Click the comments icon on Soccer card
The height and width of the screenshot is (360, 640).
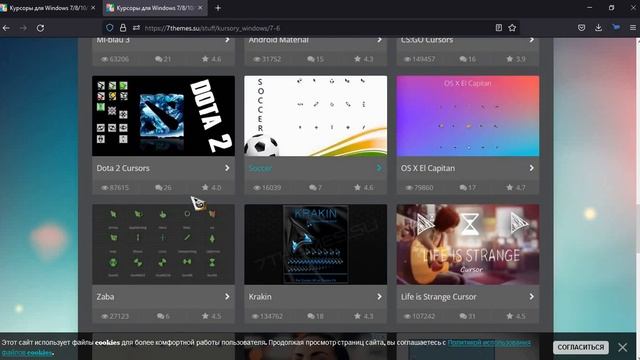[312, 188]
